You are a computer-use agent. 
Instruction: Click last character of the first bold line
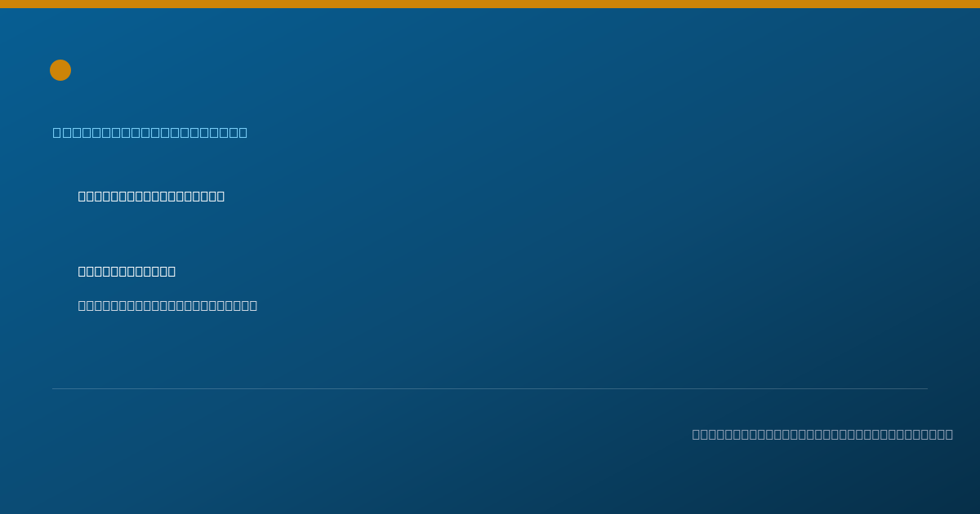(x=220, y=196)
